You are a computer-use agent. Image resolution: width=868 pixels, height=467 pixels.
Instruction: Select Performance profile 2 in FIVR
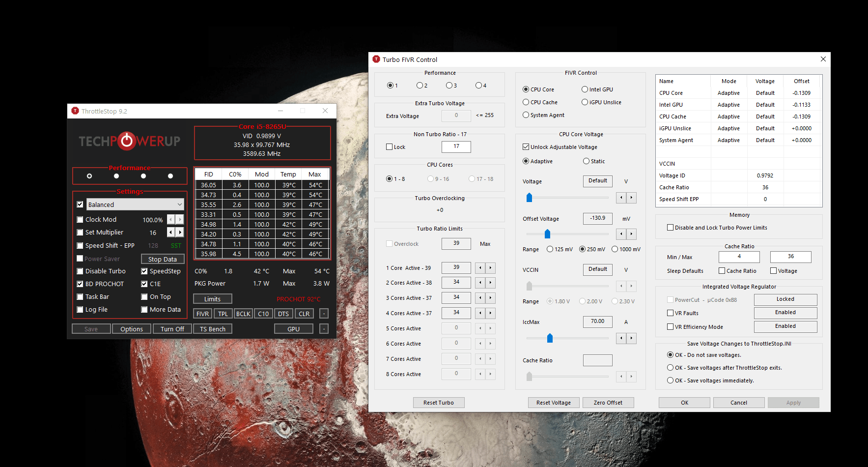pyautogui.click(x=420, y=86)
